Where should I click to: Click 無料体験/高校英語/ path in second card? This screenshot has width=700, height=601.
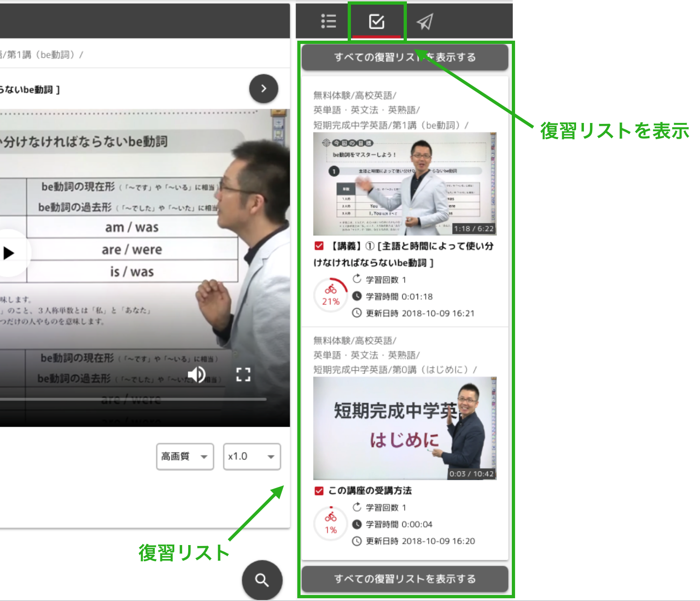pos(355,341)
